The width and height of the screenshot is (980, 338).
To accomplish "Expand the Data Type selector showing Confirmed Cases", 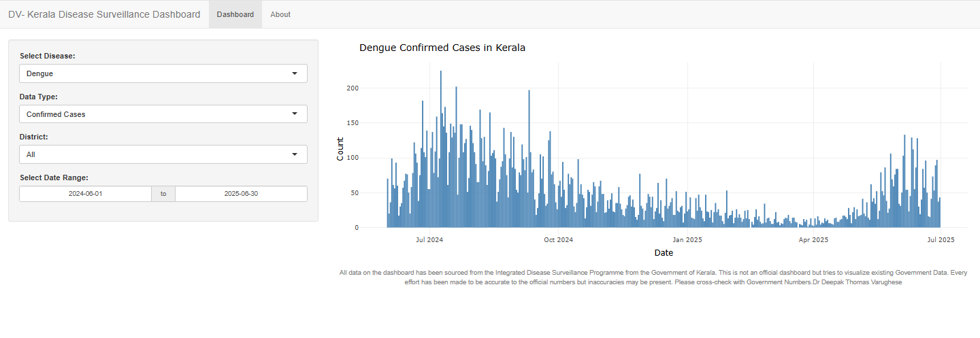I will [x=157, y=114].
